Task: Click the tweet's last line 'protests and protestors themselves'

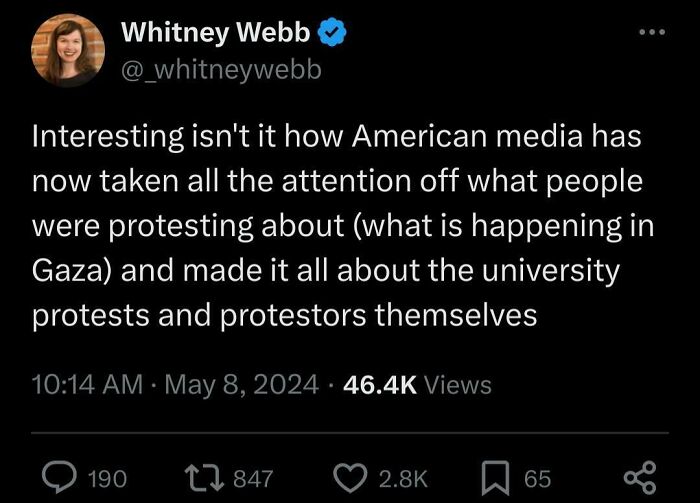Action: [285, 316]
